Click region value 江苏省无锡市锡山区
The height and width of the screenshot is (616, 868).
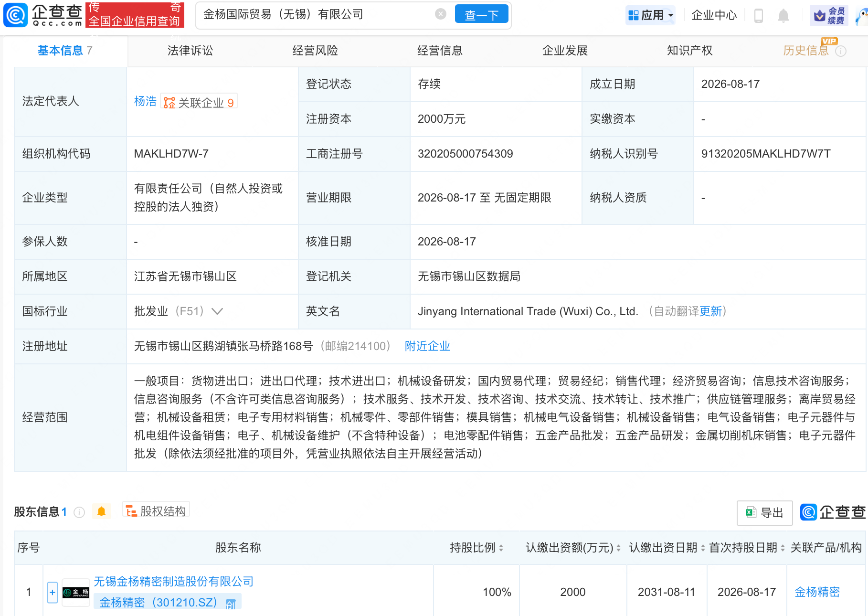(185, 276)
